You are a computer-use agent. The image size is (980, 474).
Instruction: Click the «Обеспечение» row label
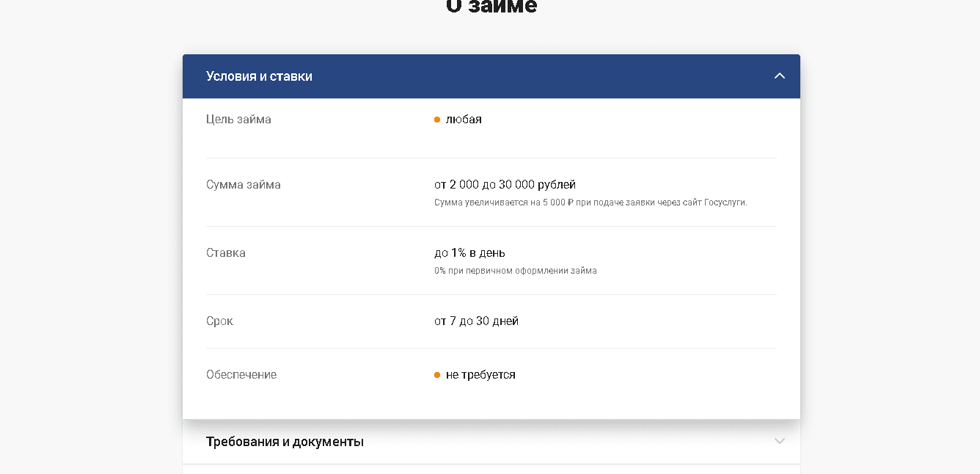pyautogui.click(x=241, y=374)
